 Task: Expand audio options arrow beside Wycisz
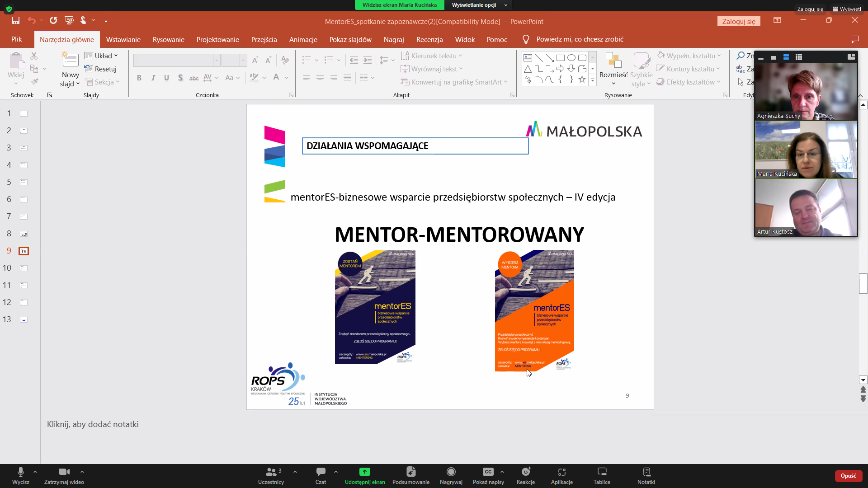click(35, 471)
